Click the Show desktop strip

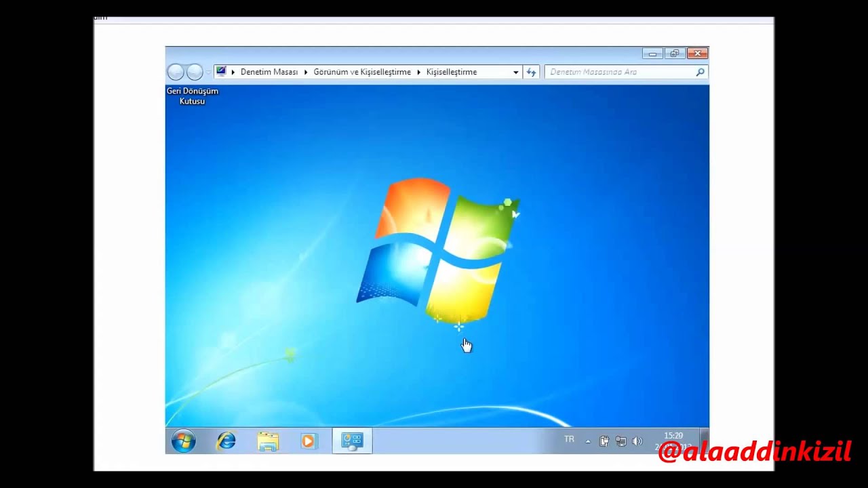[704, 441]
